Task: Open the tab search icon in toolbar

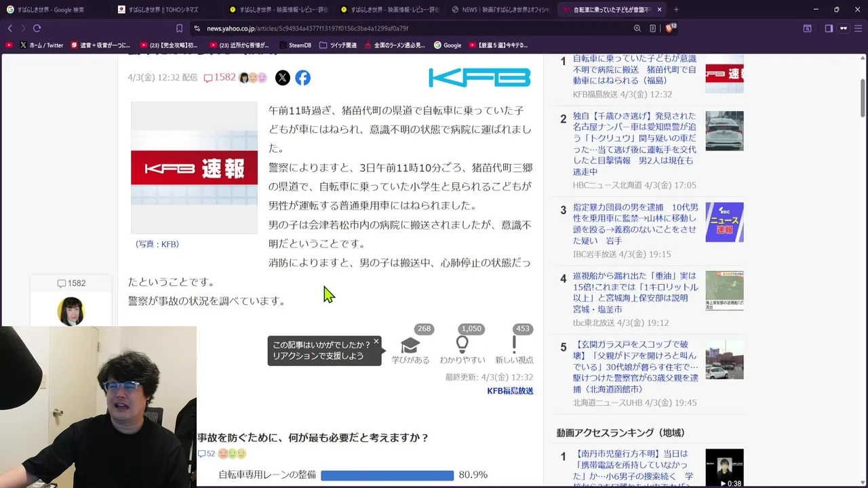Action: (x=807, y=28)
